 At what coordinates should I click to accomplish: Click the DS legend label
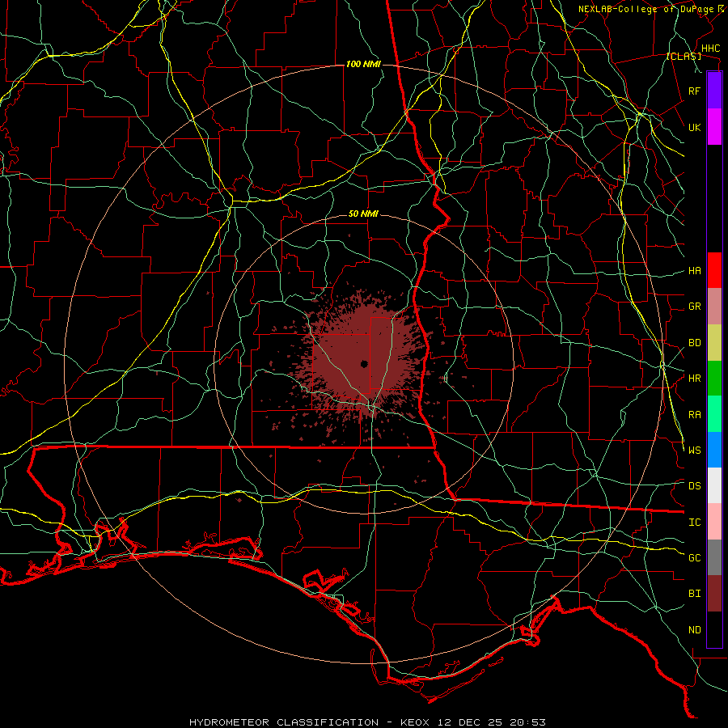[695, 485]
